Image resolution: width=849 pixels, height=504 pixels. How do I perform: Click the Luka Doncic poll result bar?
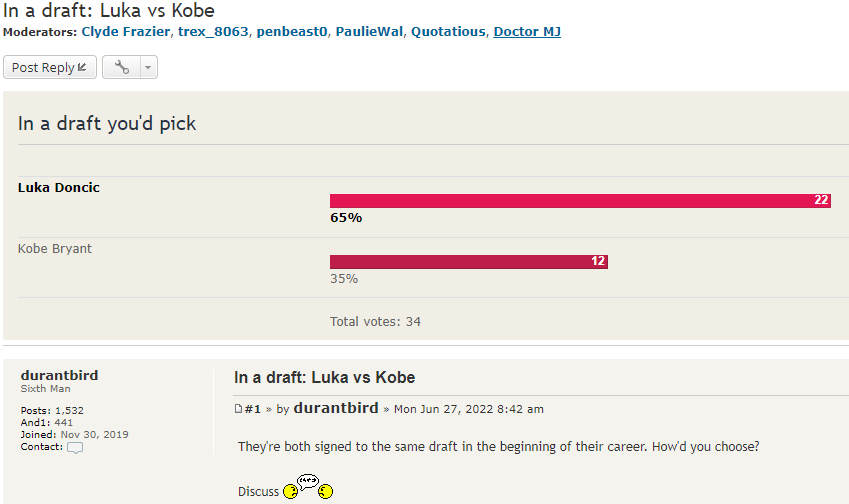click(580, 201)
